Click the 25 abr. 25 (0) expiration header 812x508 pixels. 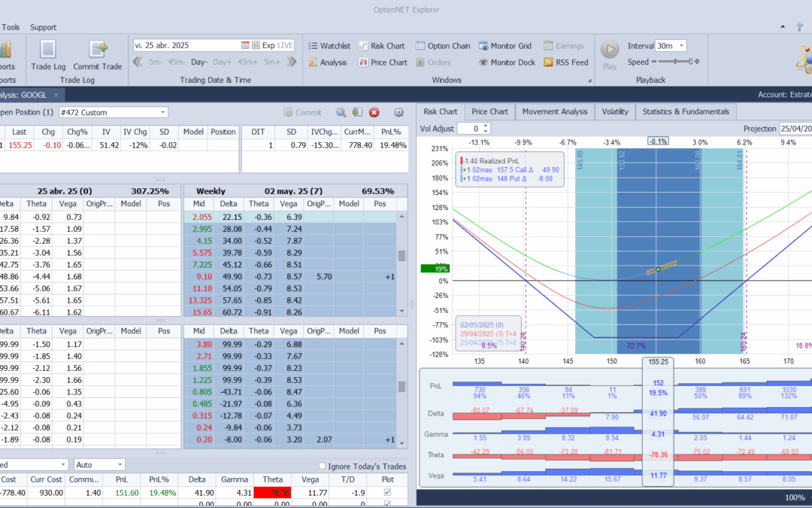click(x=64, y=190)
